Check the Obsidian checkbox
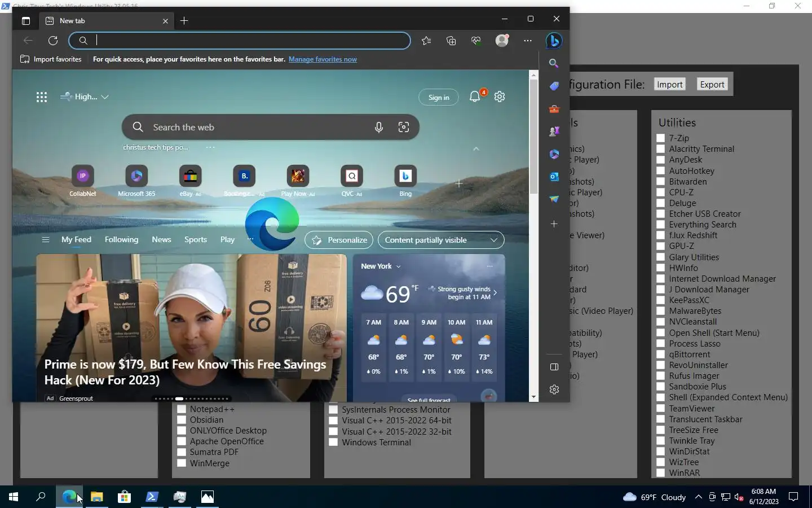Viewport: 812px width, 508px height. (x=182, y=420)
